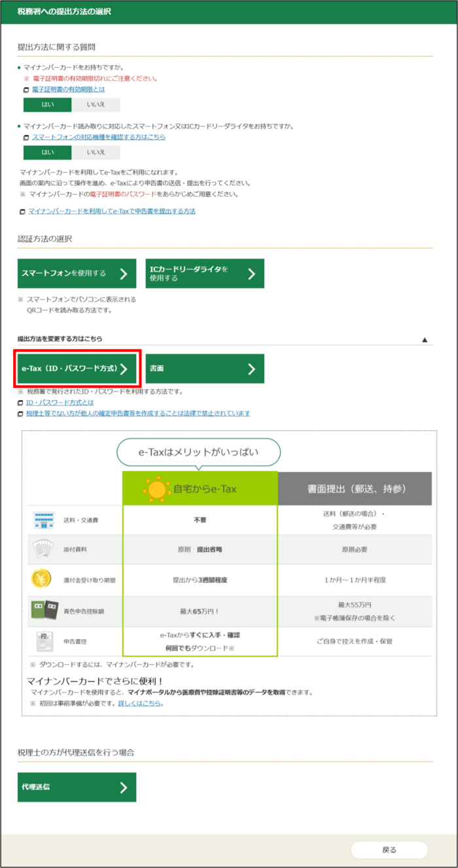Open the スマートフォンの対応機種を確認する方法はこちら link
This screenshot has height=868, width=458.
click(x=98, y=137)
